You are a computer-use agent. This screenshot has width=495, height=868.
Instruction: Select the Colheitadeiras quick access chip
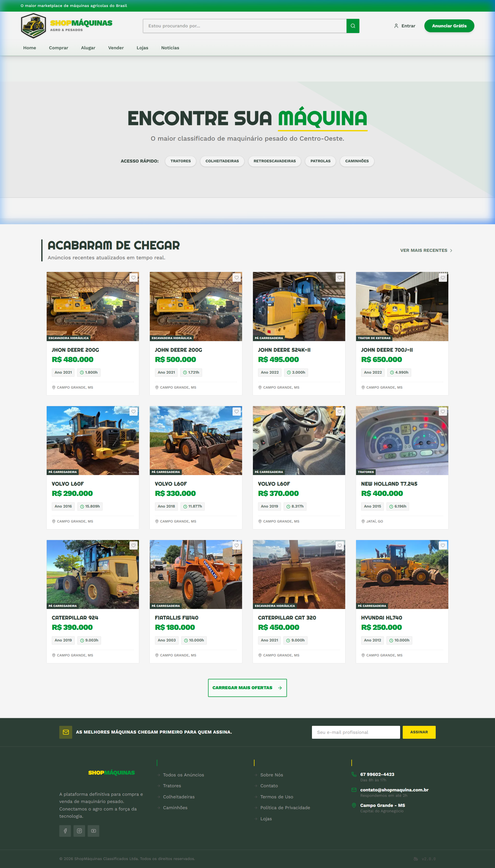click(222, 161)
